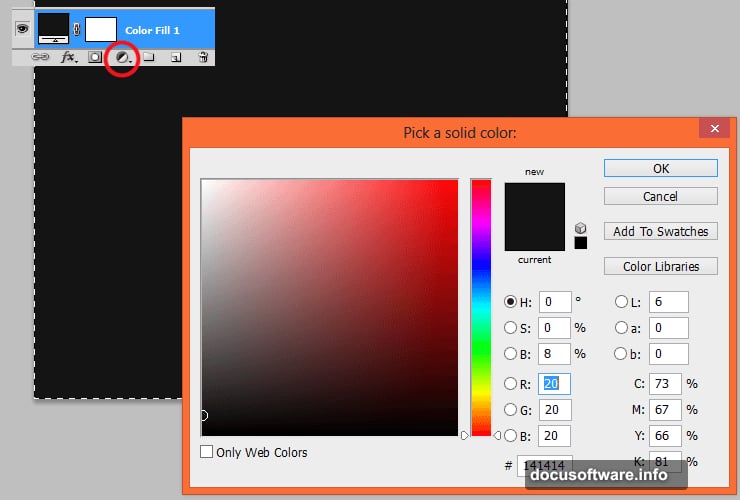Select the Lab a radio button
This screenshot has height=500, width=740.
(621, 328)
